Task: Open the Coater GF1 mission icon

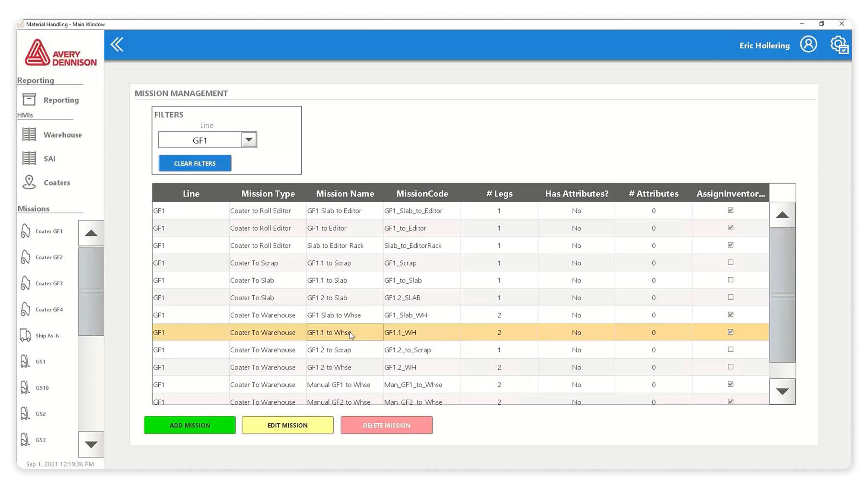Action: pyautogui.click(x=25, y=231)
